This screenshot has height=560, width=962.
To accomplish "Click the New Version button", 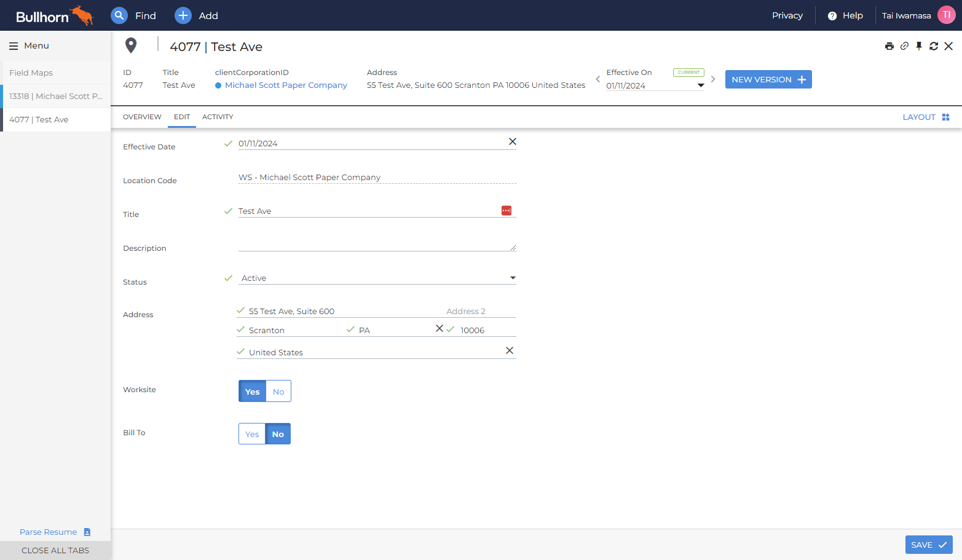I will 768,79.
